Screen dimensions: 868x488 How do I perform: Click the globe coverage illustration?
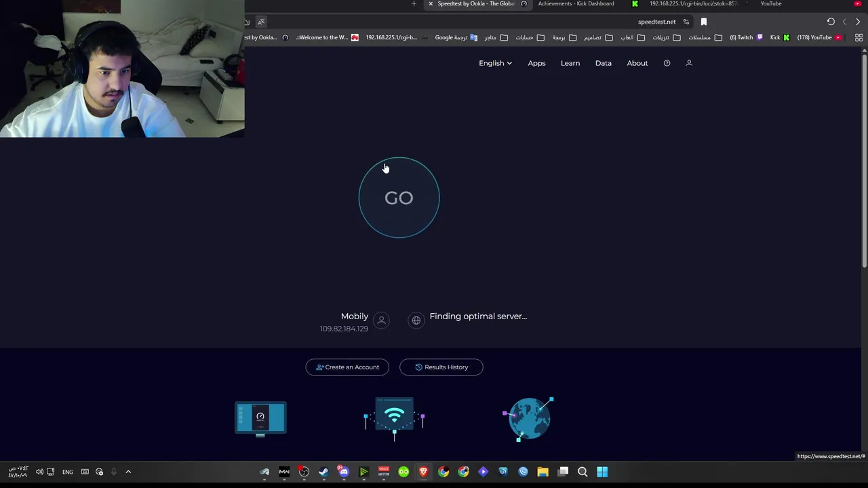tap(530, 419)
